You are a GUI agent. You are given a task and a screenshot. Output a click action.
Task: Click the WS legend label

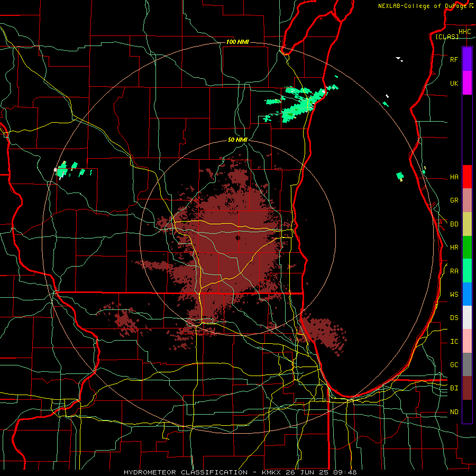[x=454, y=295]
